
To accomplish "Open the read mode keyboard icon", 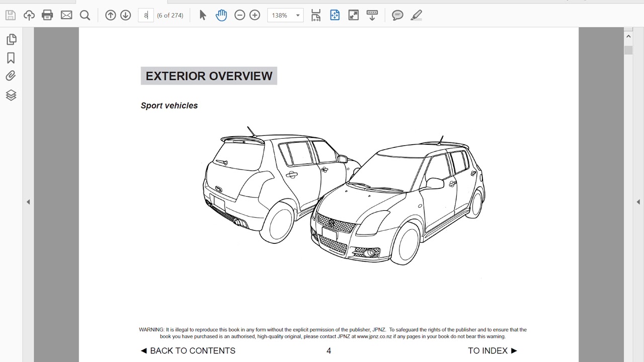I will 372,15.
